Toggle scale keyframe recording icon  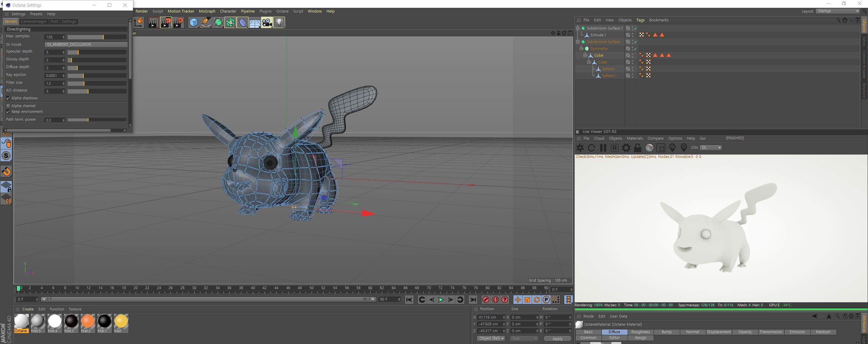point(527,300)
